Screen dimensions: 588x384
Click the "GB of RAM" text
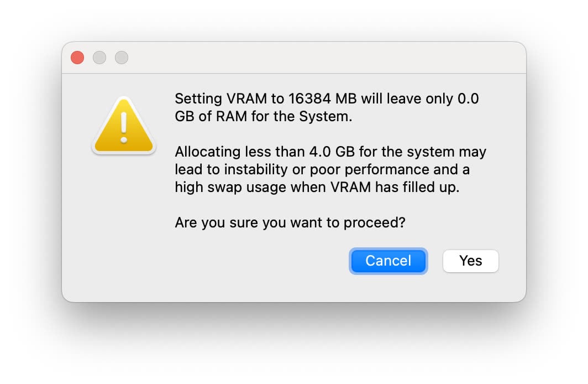click(211, 116)
